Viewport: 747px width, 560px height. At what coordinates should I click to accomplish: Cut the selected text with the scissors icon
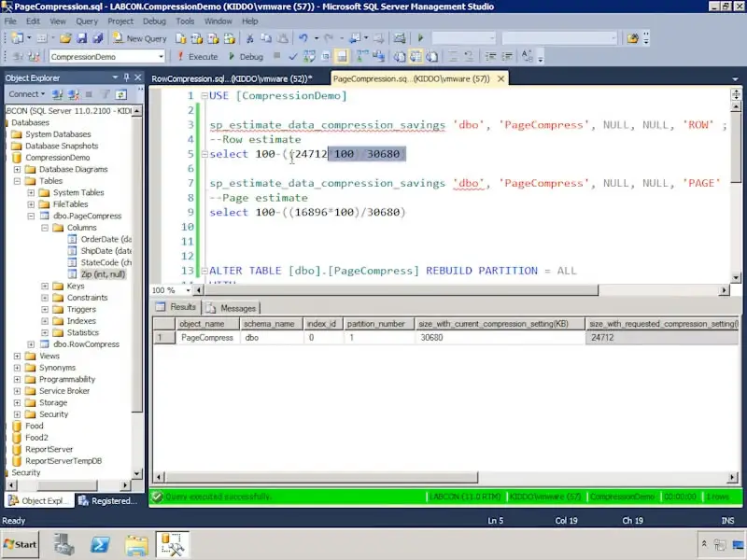tap(249, 38)
